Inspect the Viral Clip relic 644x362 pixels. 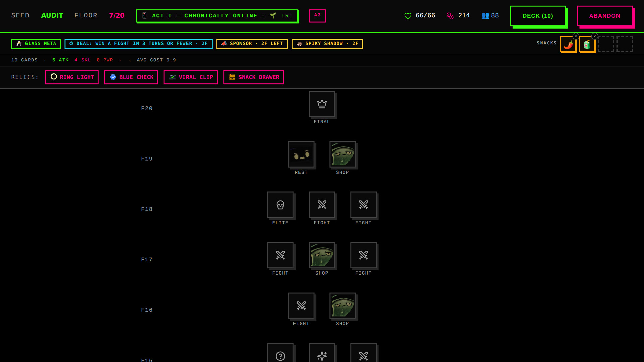pyautogui.click(x=191, y=77)
